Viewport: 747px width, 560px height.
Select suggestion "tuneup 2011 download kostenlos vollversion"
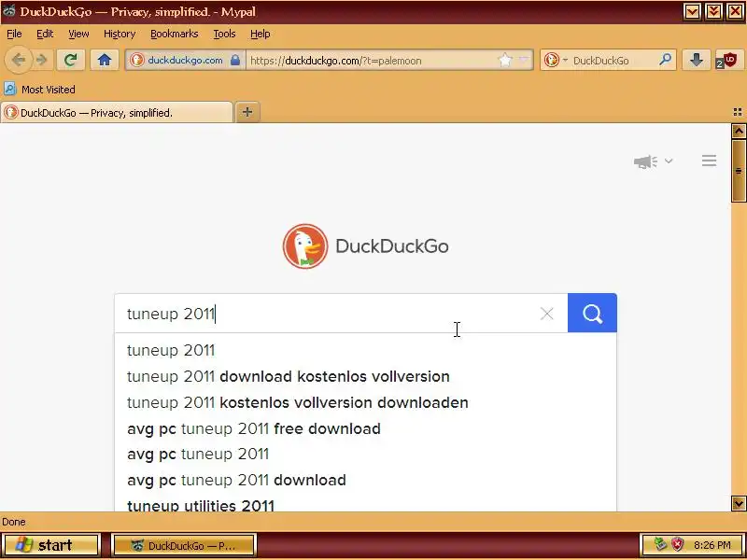tap(365, 377)
